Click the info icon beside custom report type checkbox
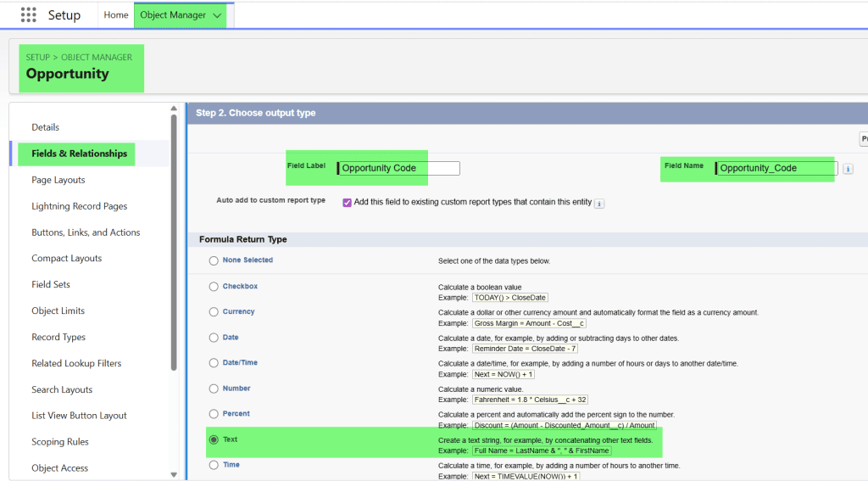868x481 pixels. [599, 204]
